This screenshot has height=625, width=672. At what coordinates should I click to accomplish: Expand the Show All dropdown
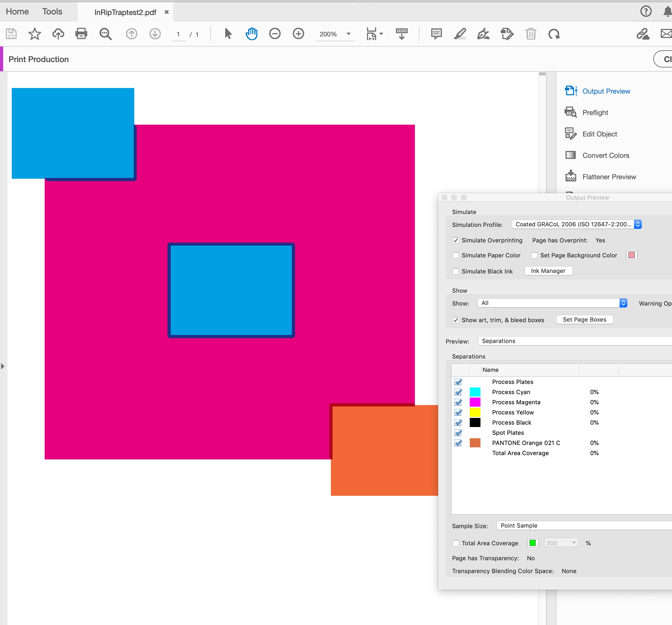point(552,303)
